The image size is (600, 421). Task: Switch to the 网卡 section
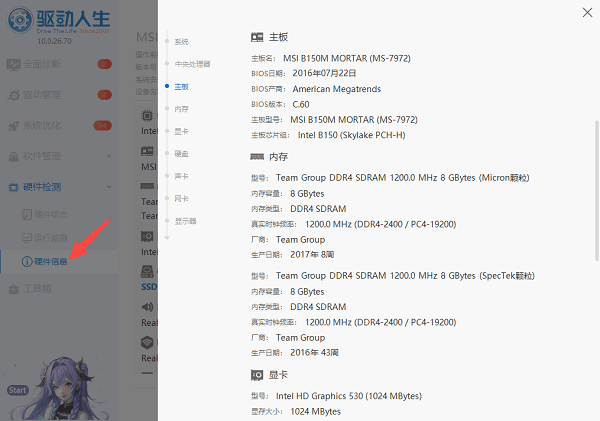[x=181, y=198]
